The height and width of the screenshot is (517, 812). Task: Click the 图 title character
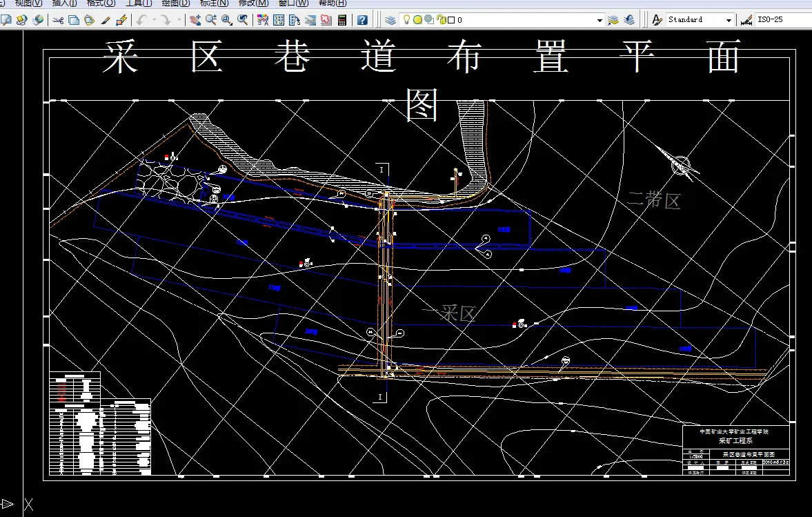[x=422, y=105]
